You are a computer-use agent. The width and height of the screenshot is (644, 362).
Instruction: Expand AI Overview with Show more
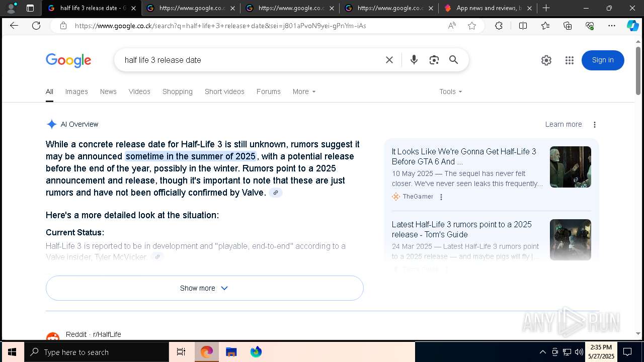(204, 288)
